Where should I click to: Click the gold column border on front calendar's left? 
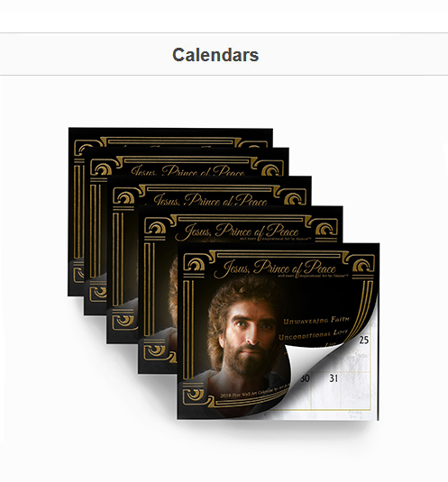(x=187, y=329)
